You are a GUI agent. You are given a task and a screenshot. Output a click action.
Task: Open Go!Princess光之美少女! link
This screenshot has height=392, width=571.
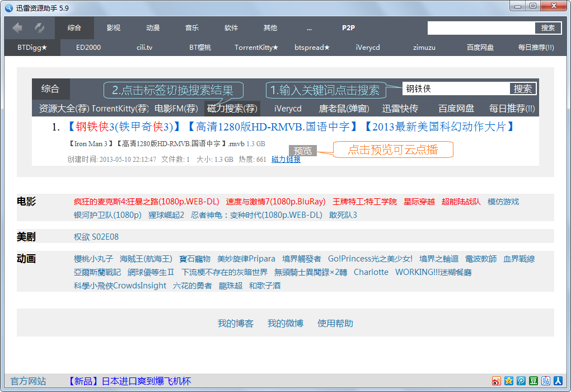tap(371, 259)
